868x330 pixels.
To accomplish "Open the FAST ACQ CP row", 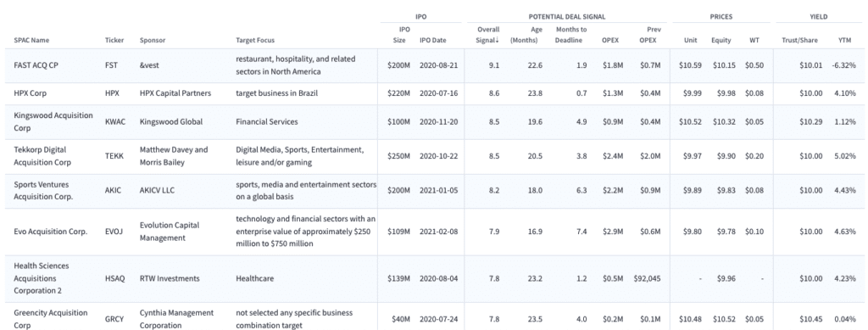I will [x=434, y=65].
